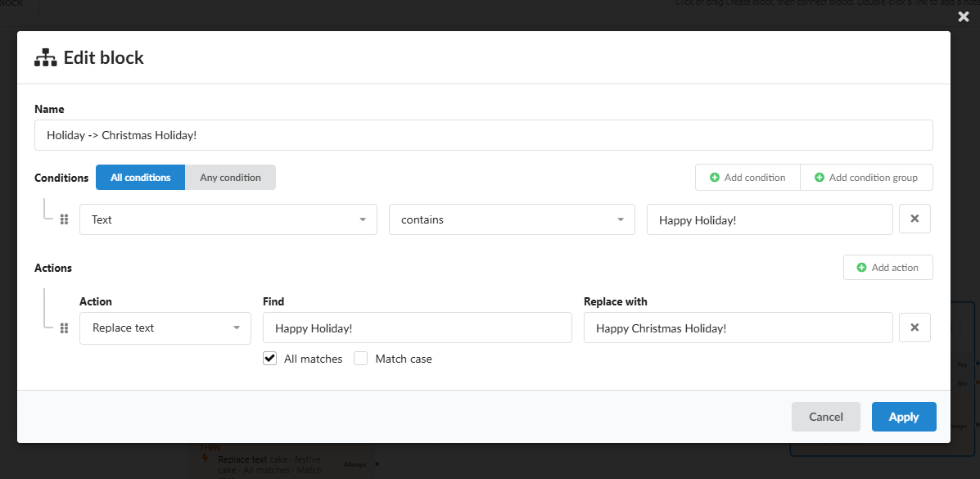Remove the Text contains condition row
Viewport: 980px width, 479px height.
point(915,219)
